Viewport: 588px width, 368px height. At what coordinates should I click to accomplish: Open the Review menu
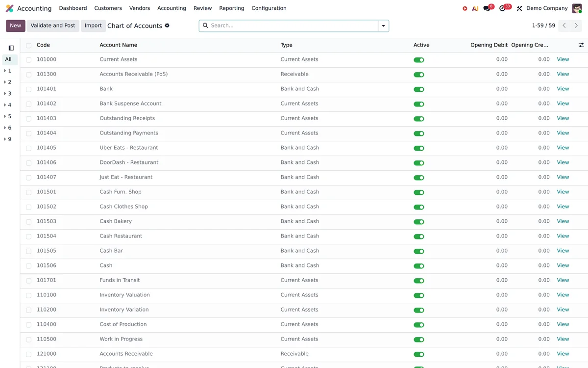coord(202,8)
